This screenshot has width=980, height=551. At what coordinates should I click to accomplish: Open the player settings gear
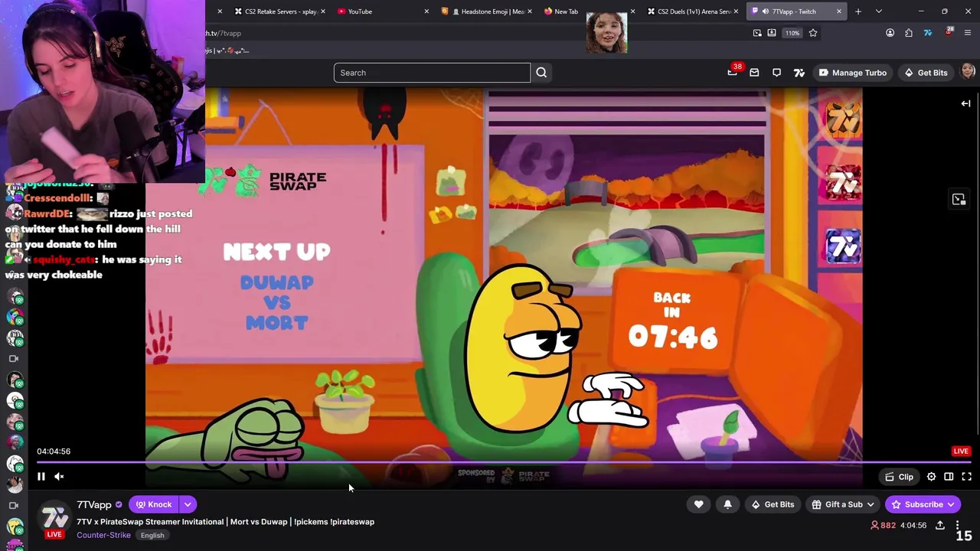931,477
